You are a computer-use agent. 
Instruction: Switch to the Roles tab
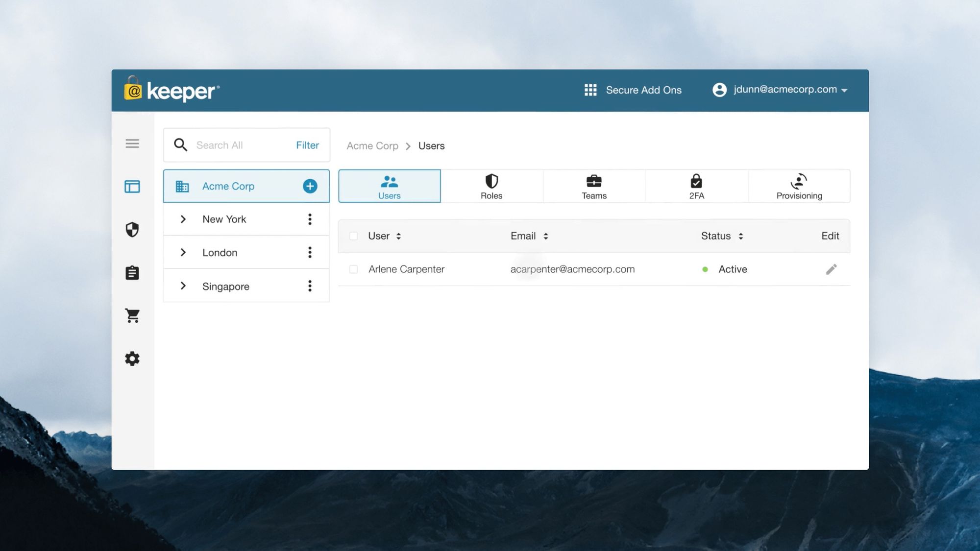[x=491, y=186]
